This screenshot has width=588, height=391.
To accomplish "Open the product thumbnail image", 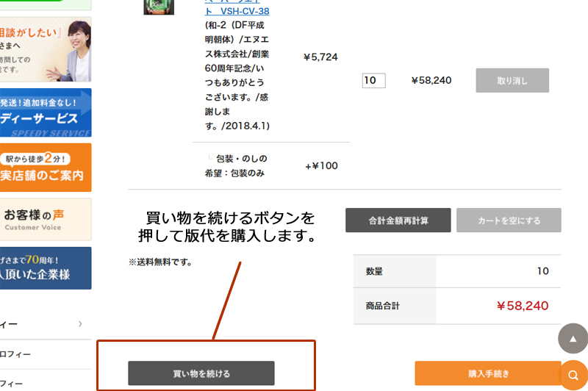I will pyautogui.click(x=159, y=7).
